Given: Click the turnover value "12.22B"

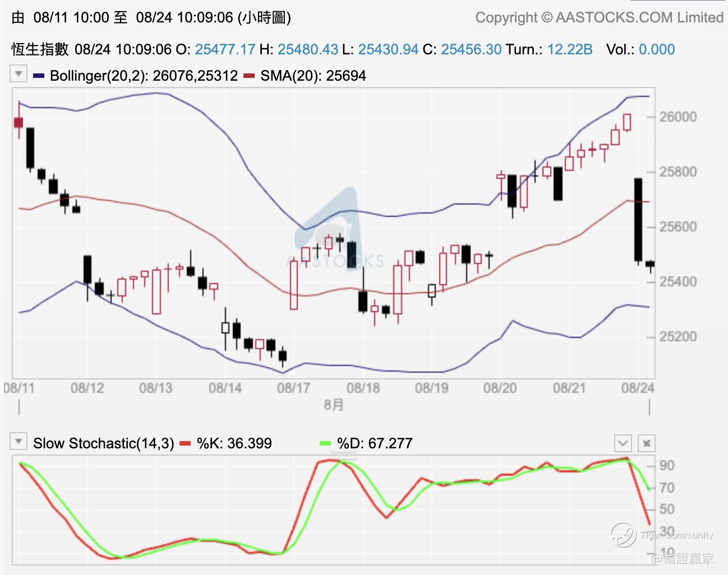Looking at the screenshot, I should pos(570,49).
